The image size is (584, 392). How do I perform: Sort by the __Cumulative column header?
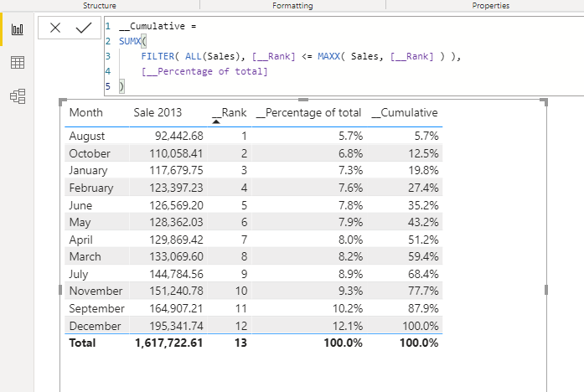click(405, 112)
